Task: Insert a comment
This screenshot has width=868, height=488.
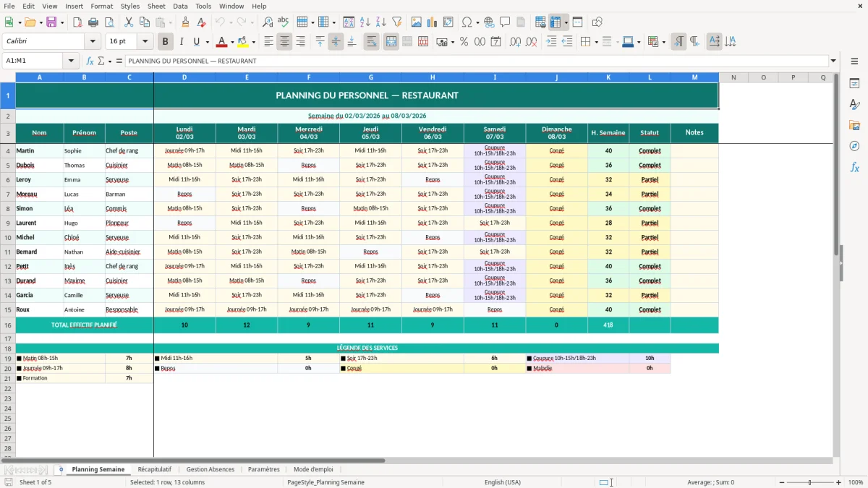Action: click(505, 22)
